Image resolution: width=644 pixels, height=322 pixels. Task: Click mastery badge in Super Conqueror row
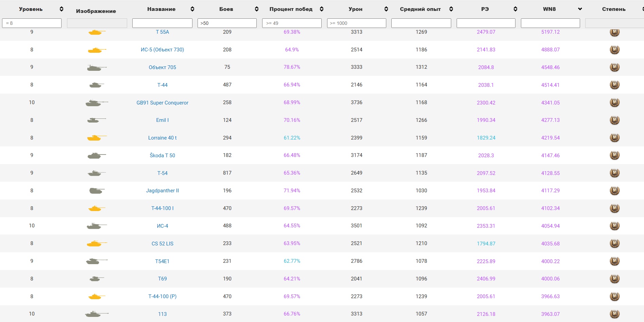[614, 102]
